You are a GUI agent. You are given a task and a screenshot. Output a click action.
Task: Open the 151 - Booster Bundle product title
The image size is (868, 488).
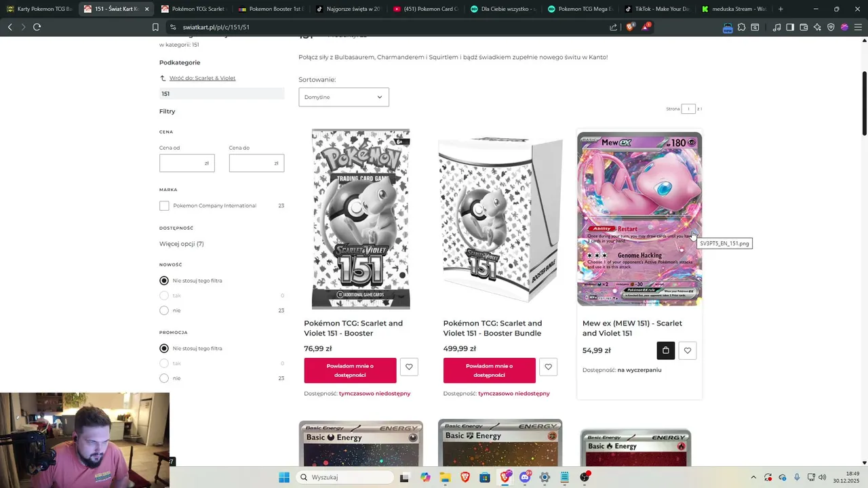click(492, 328)
